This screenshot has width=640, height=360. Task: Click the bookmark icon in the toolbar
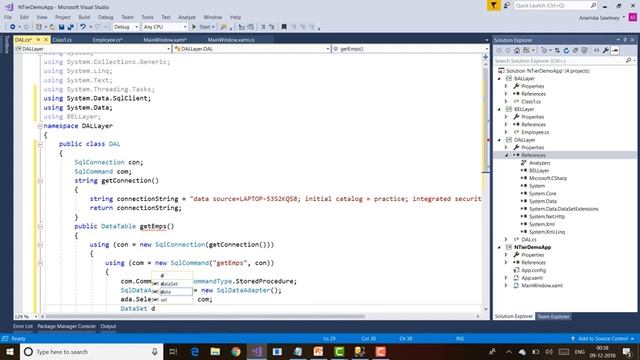[x=284, y=27]
